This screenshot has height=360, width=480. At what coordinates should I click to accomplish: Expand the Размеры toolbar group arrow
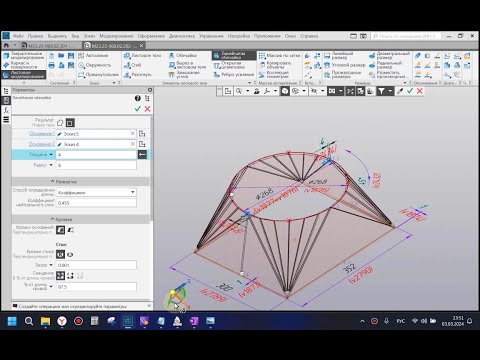point(405,83)
